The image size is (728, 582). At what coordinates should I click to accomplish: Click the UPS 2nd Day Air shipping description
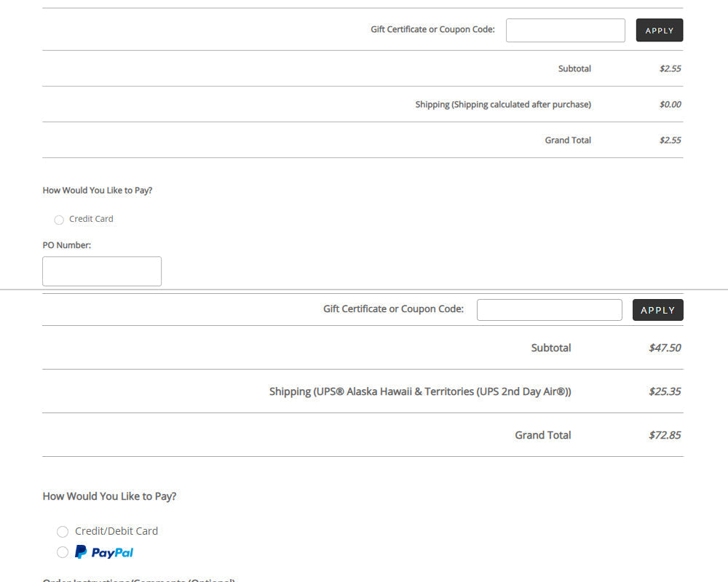click(x=420, y=391)
